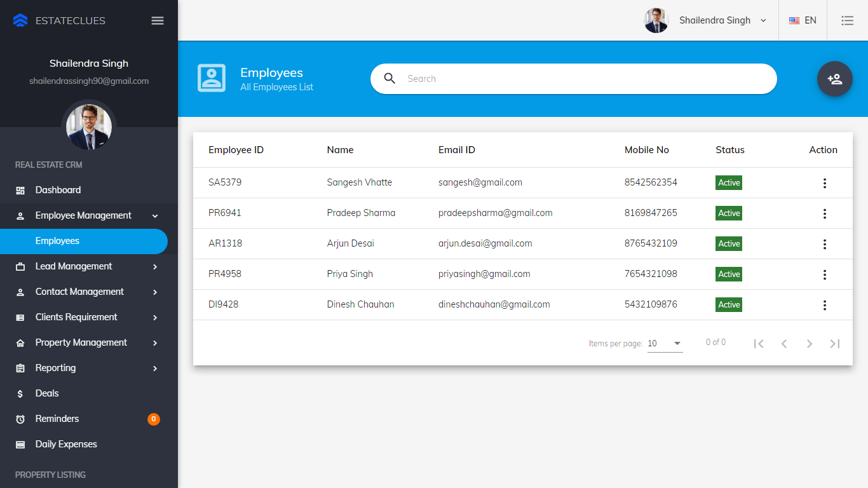
Task: Open the EN language selector
Action: (803, 20)
